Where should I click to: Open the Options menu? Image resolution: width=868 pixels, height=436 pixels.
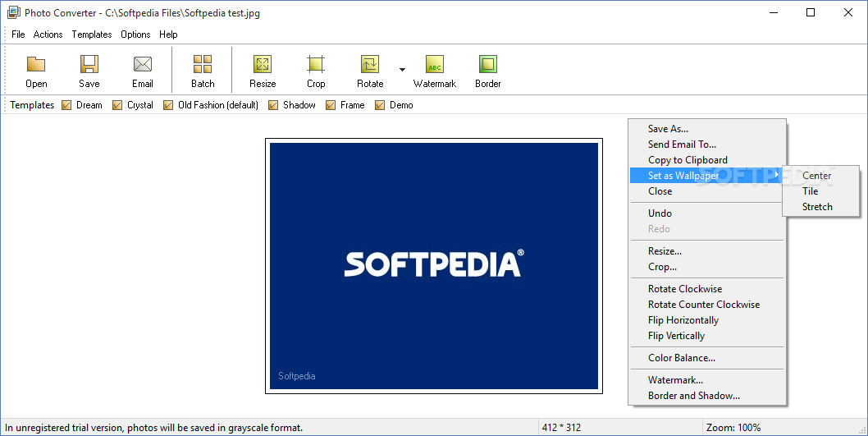coord(135,34)
